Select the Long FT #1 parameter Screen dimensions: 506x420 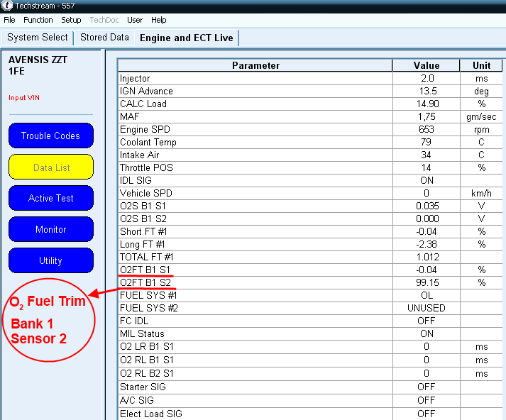[x=310, y=244]
